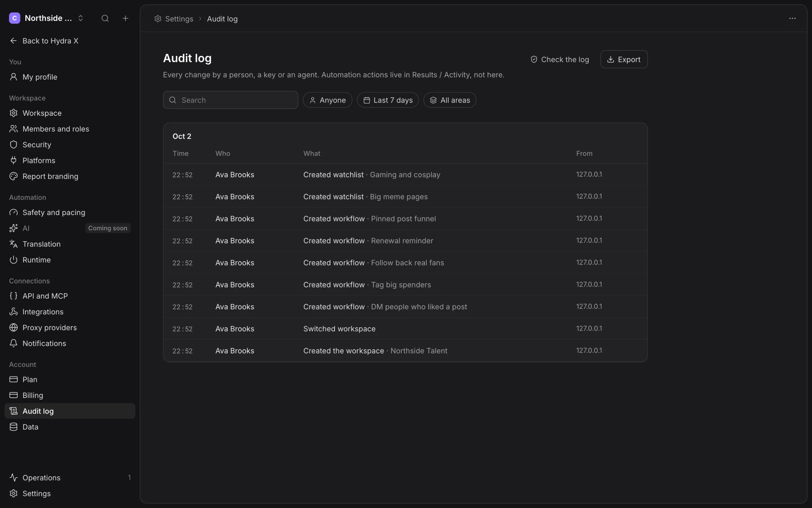Open the three-dot more options menu
The image size is (812, 508).
(792, 18)
